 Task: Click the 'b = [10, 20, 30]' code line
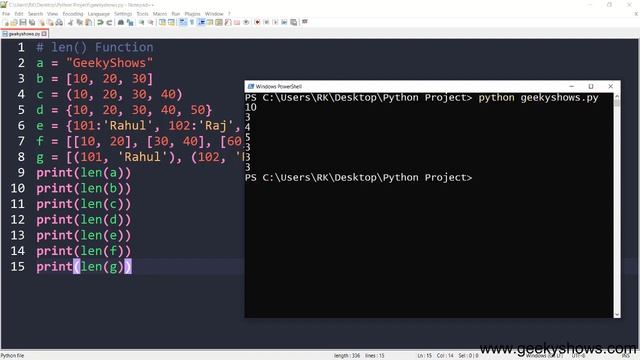pyautogui.click(x=94, y=78)
